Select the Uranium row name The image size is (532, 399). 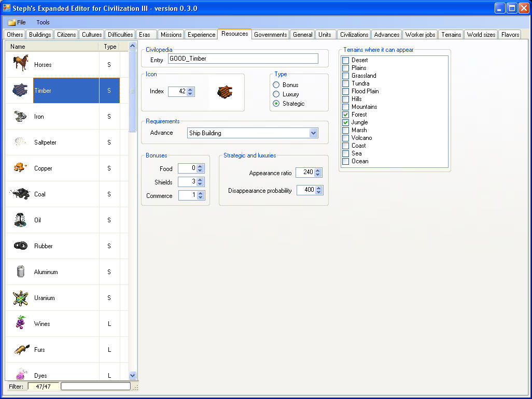coord(45,298)
